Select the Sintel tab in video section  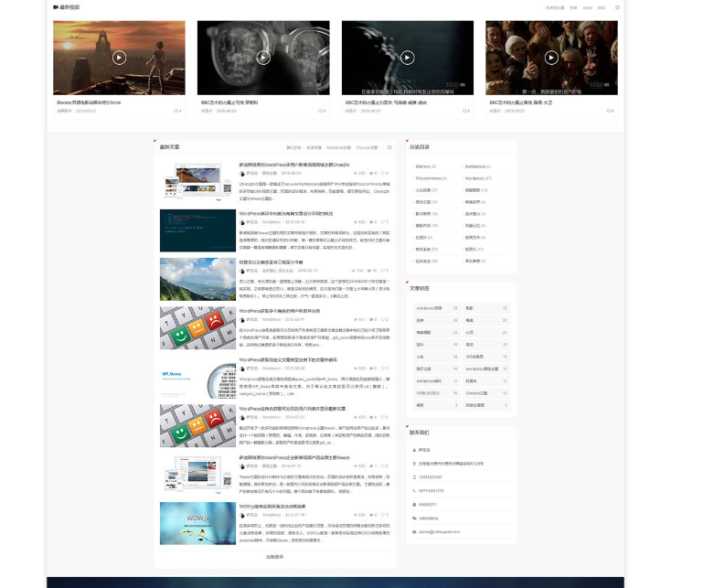[x=587, y=6]
